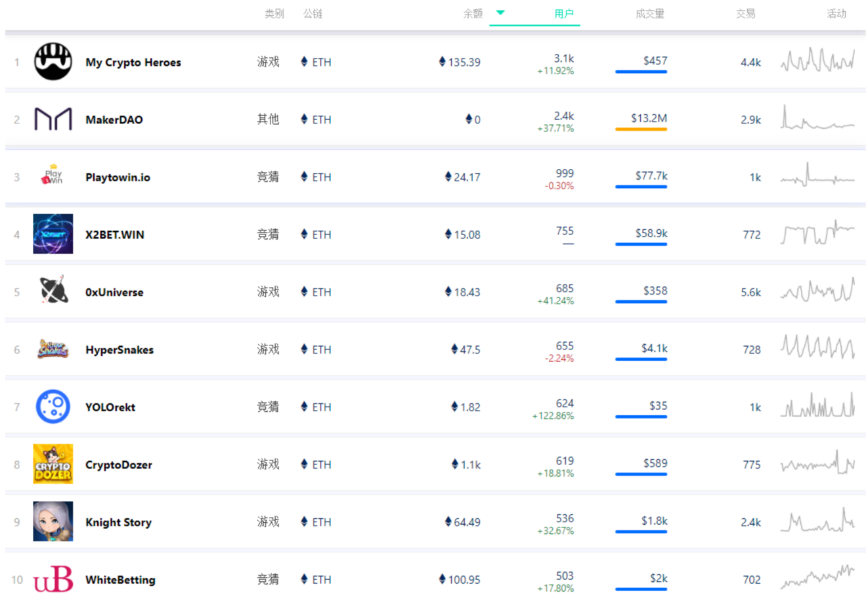Screen dimensions: 868x601
Task: Click the 其他 category of MakerDAO
Action: coord(269,120)
